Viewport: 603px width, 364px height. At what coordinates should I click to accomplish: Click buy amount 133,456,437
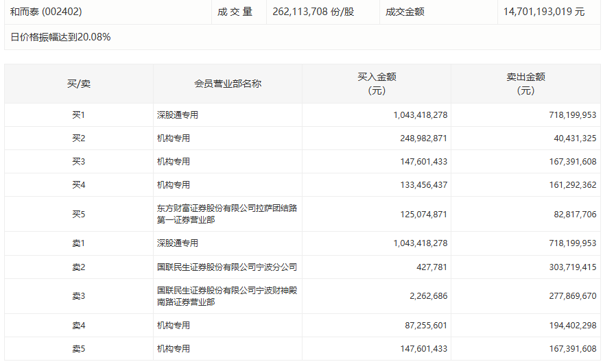[424, 185]
